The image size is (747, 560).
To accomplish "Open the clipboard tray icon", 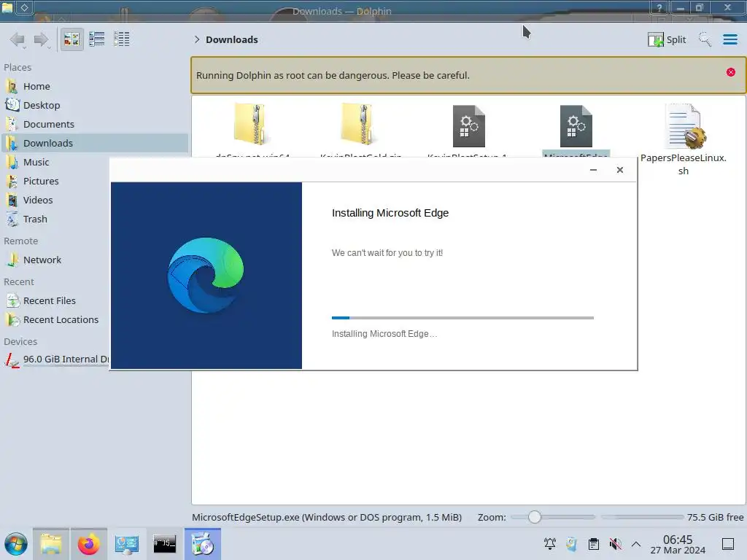I will click(x=594, y=544).
